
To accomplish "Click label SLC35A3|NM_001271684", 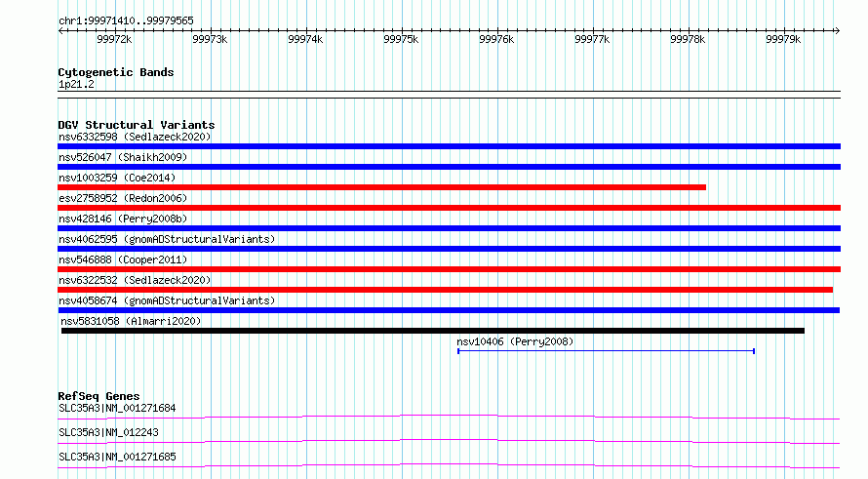I will click(117, 408).
